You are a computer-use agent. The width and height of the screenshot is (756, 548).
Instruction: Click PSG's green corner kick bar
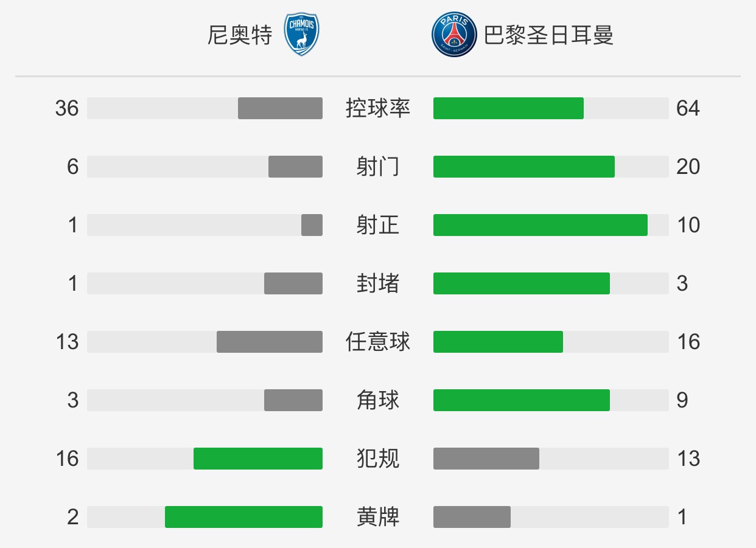[x=522, y=400]
